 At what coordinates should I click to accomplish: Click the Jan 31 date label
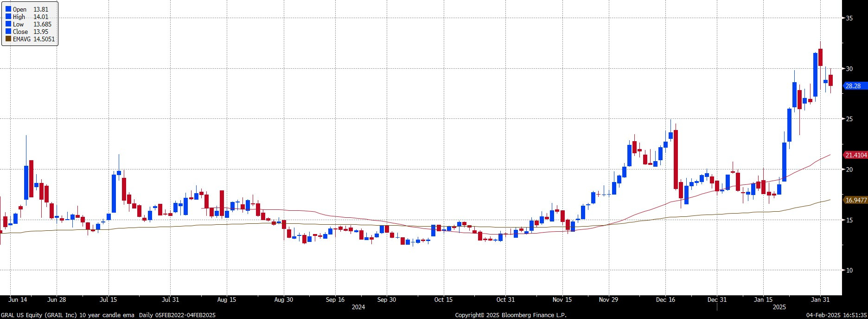point(820,299)
